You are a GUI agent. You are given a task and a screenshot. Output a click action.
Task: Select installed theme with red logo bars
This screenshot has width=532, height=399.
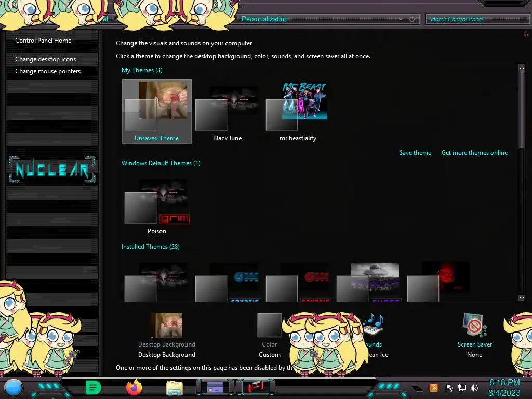coord(298,282)
